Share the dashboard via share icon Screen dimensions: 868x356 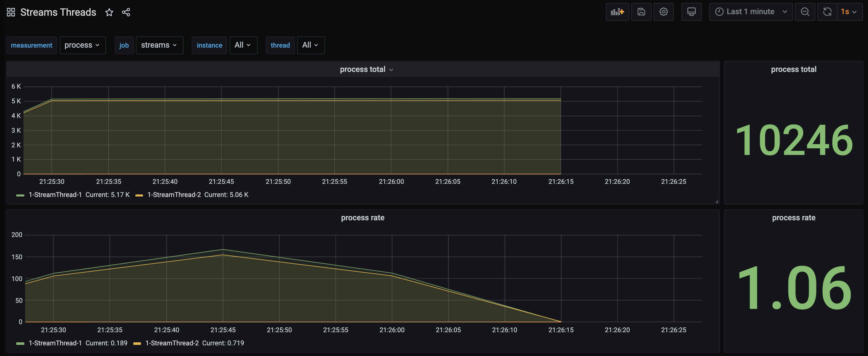pos(126,12)
